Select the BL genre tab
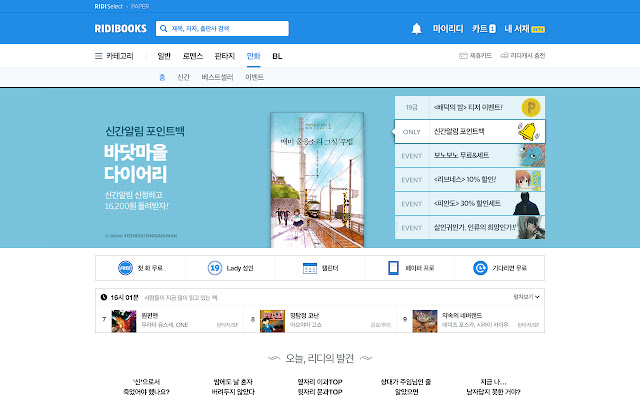This screenshot has width=640, height=400. (277, 56)
